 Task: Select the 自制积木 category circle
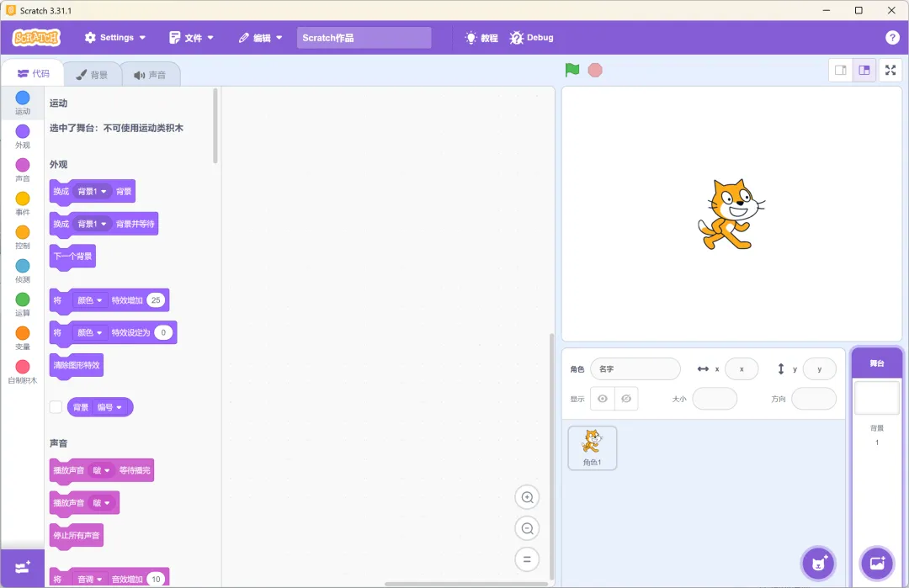coord(23,366)
